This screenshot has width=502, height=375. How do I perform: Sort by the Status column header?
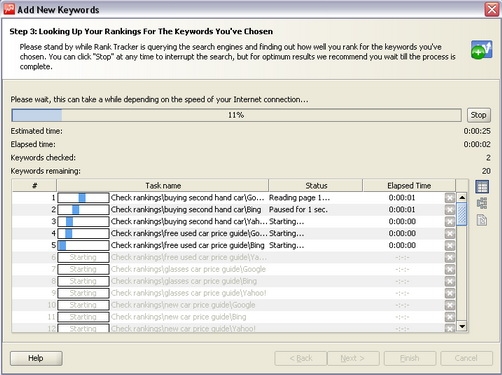point(316,186)
